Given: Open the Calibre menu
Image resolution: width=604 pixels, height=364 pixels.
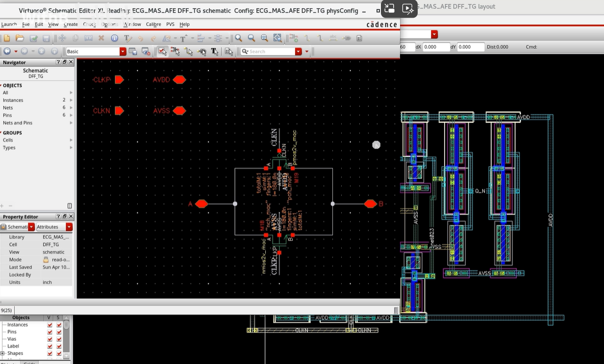Looking at the screenshot, I should pyautogui.click(x=153, y=24).
